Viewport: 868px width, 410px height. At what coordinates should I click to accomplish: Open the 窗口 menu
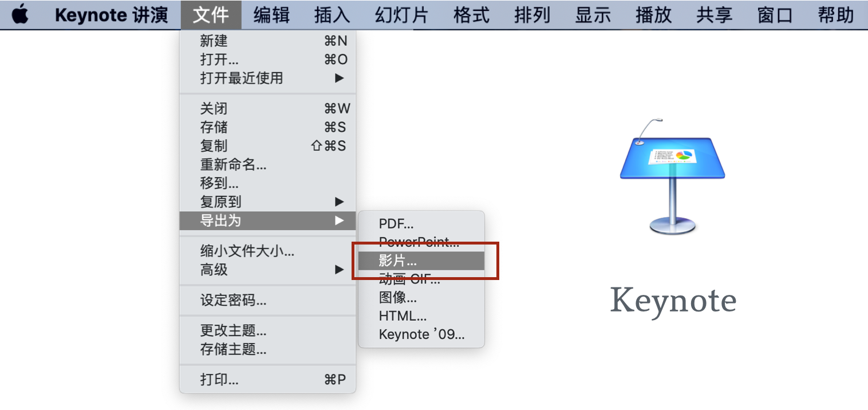coord(775,15)
